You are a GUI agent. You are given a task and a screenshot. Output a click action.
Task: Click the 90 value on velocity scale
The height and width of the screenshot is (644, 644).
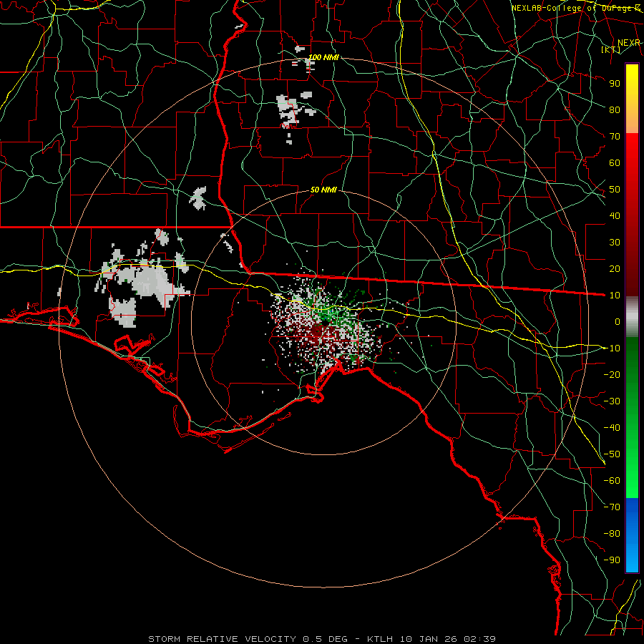(615, 84)
